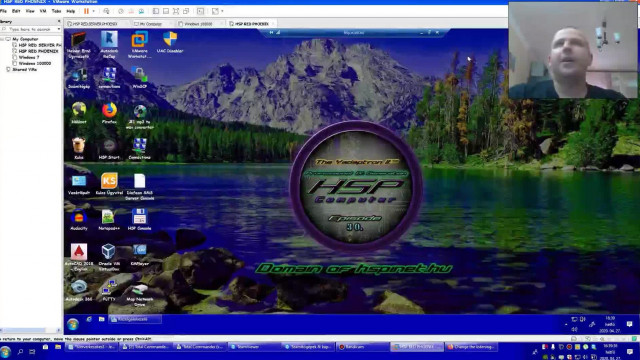This screenshot has width=640, height=360.
Task: Open the VM menu
Action: click(x=43, y=11)
